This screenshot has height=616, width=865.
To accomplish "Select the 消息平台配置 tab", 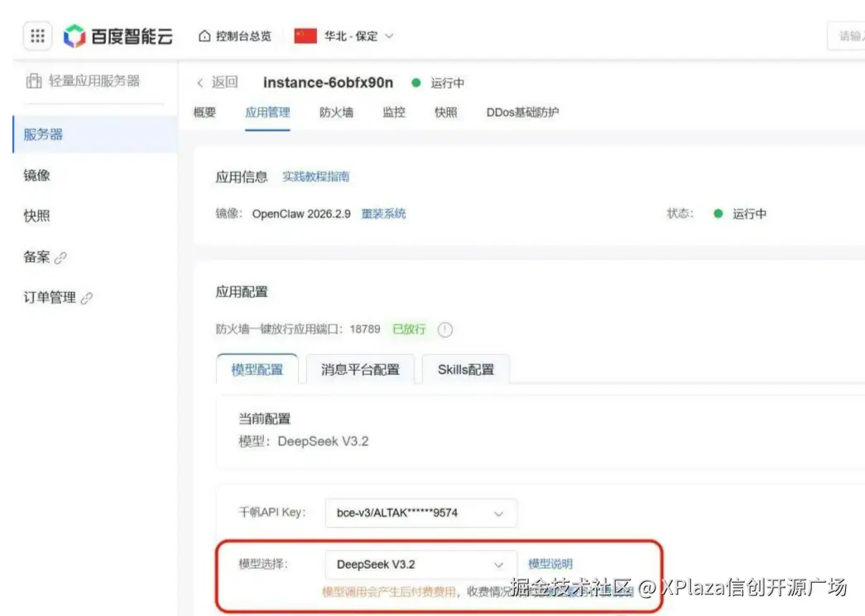I will pyautogui.click(x=360, y=369).
